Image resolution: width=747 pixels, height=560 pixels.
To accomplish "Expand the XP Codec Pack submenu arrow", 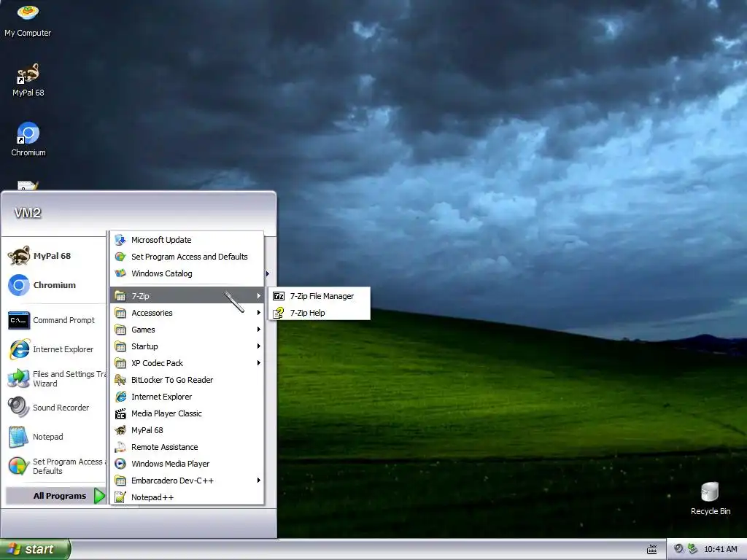I will 259,363.
